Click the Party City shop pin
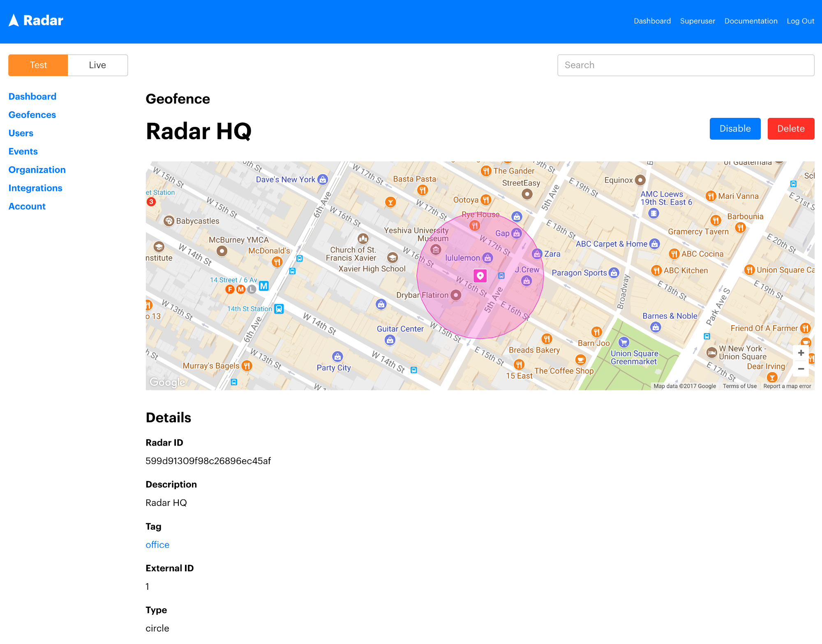The image size is (822, 644). coord(337,356)
